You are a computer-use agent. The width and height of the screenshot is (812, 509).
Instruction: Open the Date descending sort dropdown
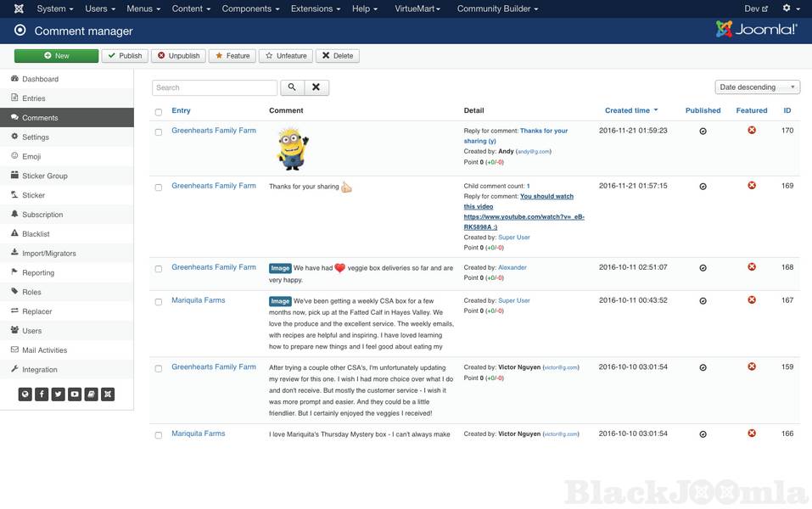tap(758, 87)
